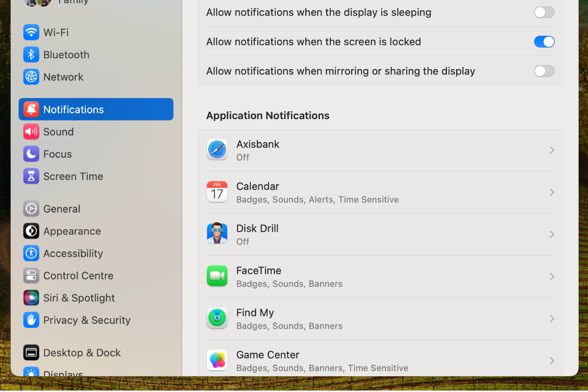Go to Control Centre settings
The image size is (588, 392).
[x=78, y=275]
